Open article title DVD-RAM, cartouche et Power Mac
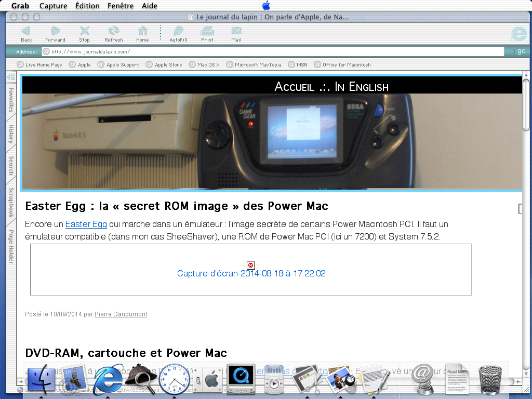Screen dimensions: 532x399 tap(126, 353)
